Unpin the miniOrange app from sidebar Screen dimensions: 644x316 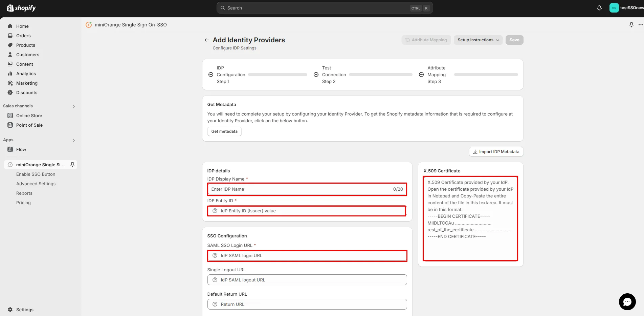click(72, 165)
